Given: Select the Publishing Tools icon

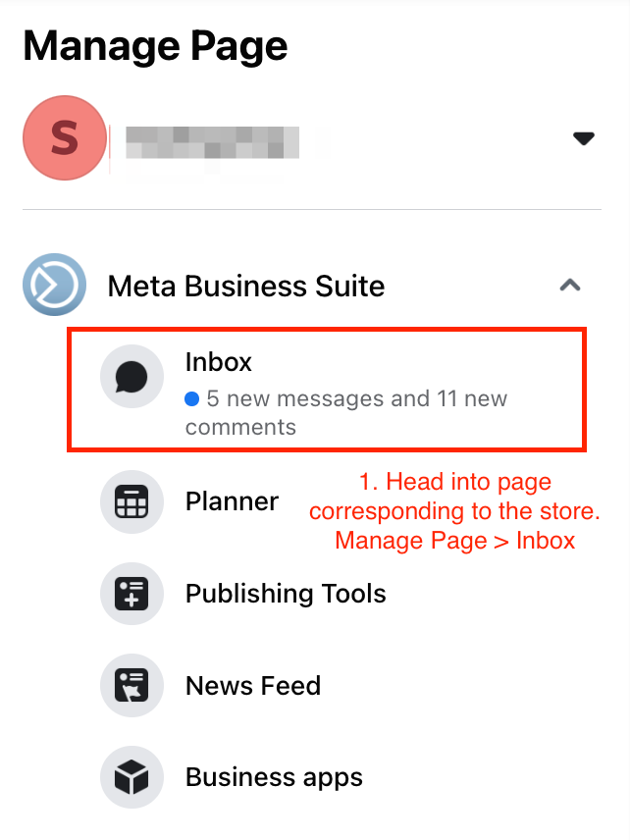Looking at the screenshot, I should (x=131, y=594).
